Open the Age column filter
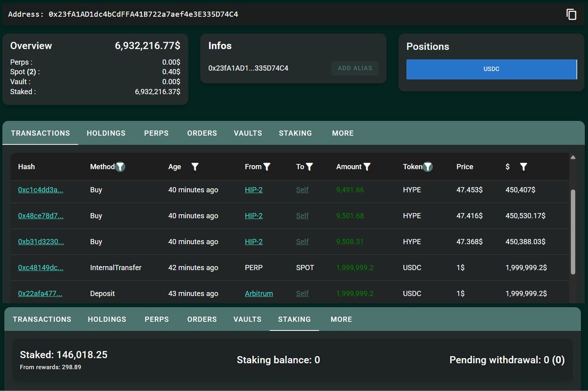 pyautogui.click(x=195, y=167)
